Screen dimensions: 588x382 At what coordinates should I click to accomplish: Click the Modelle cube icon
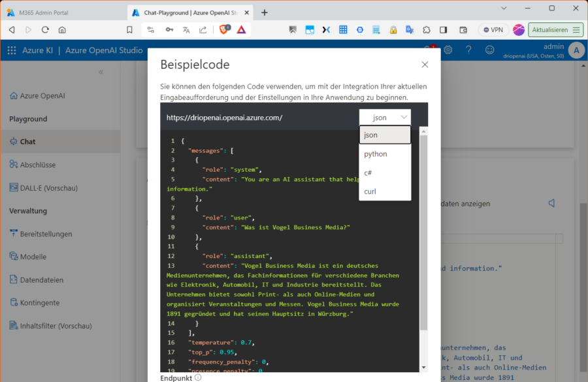pos(14,257)
